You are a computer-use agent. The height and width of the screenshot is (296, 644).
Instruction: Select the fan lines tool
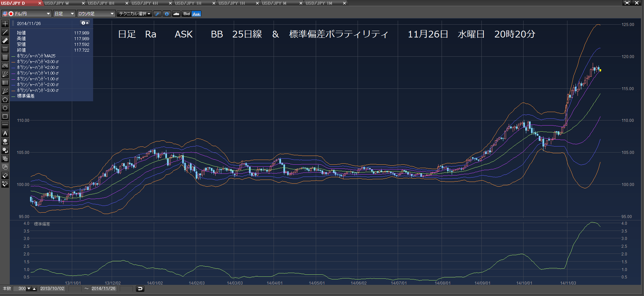click(5, 74)
